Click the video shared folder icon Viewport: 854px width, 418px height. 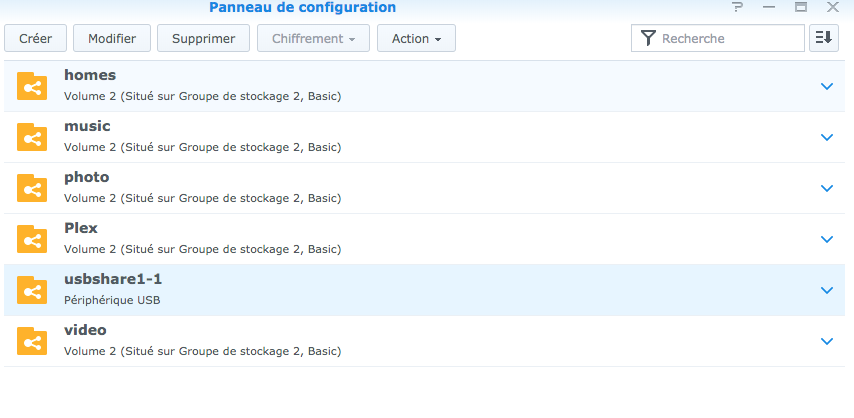click(x=33, y=341)
